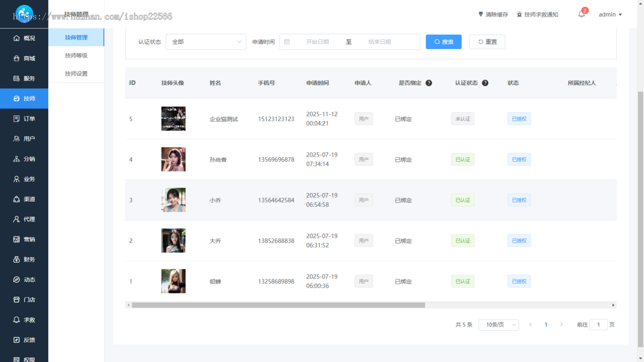Click 已授权 status for technician 小乔
This screenshot has height=362, width=644.
pyautogui.click(x=518, y=200)
